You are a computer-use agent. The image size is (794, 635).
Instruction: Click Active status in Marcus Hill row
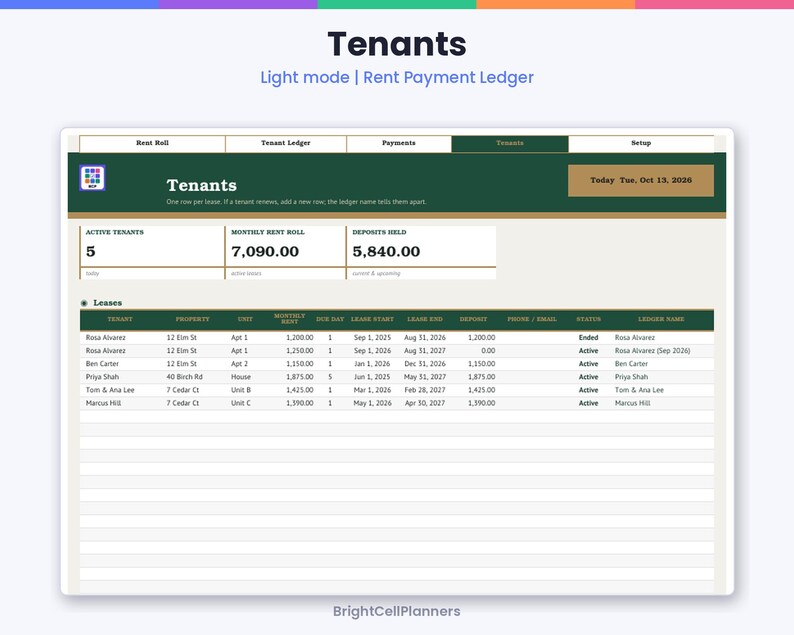pyautogui.click(x=588, y=404)
